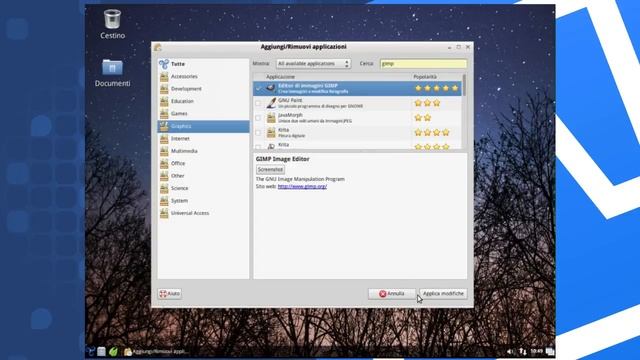The height and width of the screenshot is (360, 640).
Task: Click the GNU Paint brush icon
Action: 271,103
